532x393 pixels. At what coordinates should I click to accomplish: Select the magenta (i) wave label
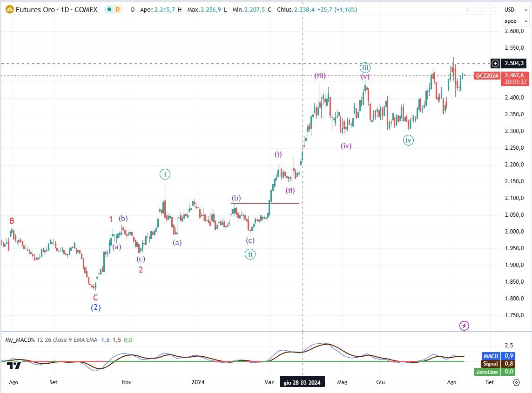click(278, 154)
